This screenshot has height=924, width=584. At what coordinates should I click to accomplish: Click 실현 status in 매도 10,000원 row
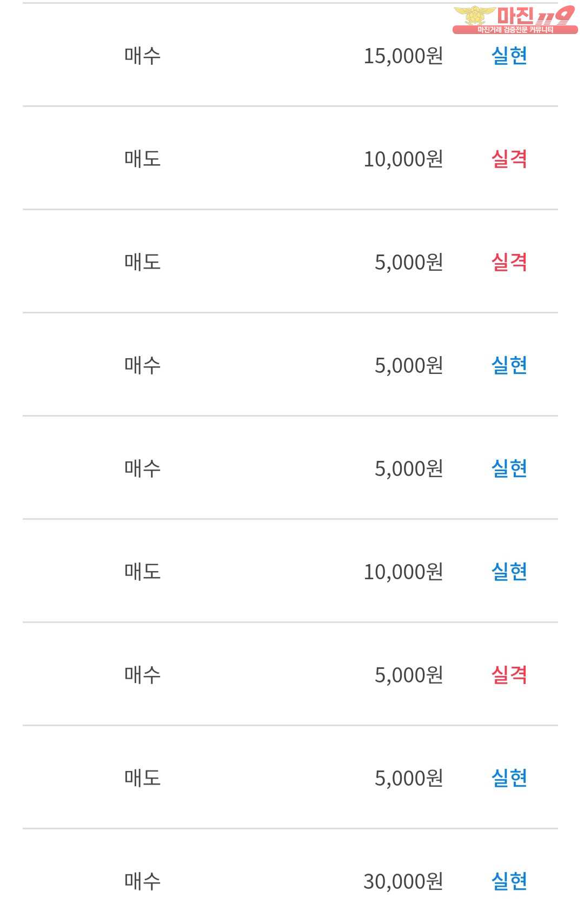[x=508, y=572]
